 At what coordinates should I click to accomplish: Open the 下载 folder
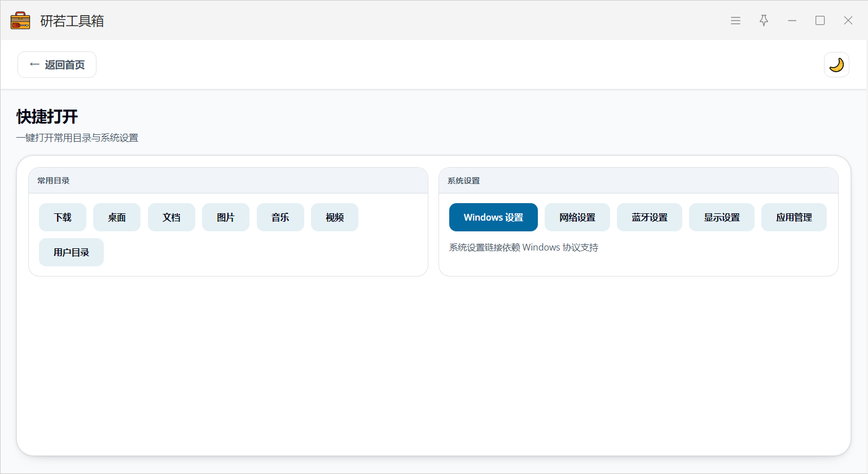(63, 217)
